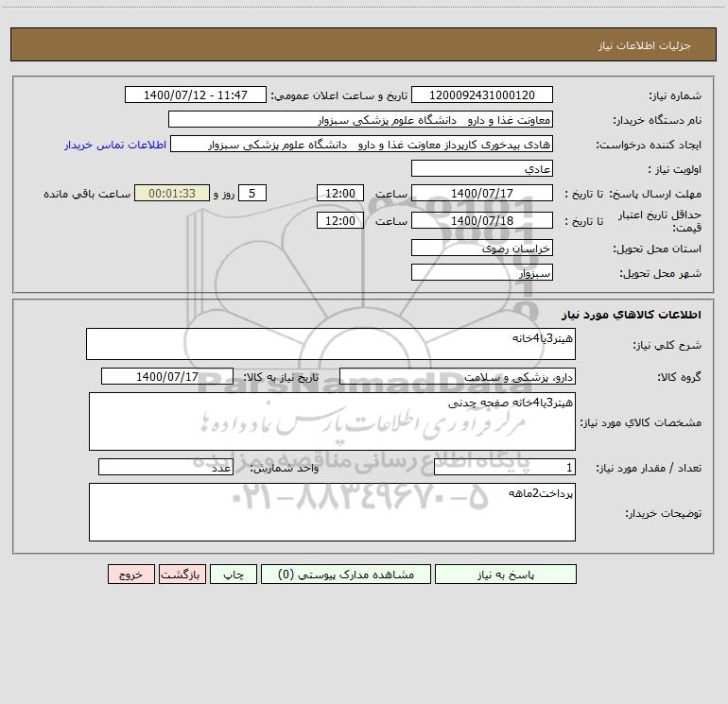This screenshot has height=704, width=728.
Task: Click remaining days field showing 5
Action: coord(252,193)
